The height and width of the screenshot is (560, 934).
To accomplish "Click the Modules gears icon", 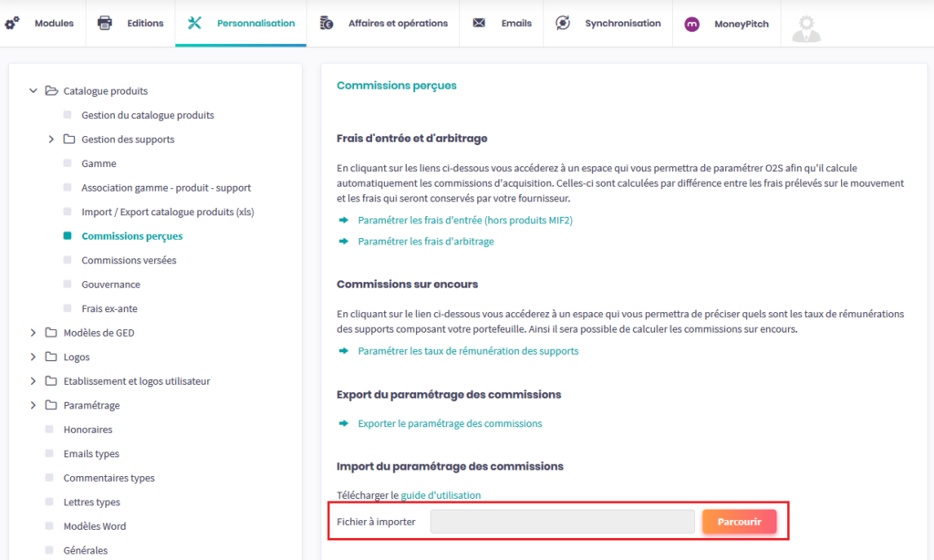I will pyautogui.click(x=13, y=23).
